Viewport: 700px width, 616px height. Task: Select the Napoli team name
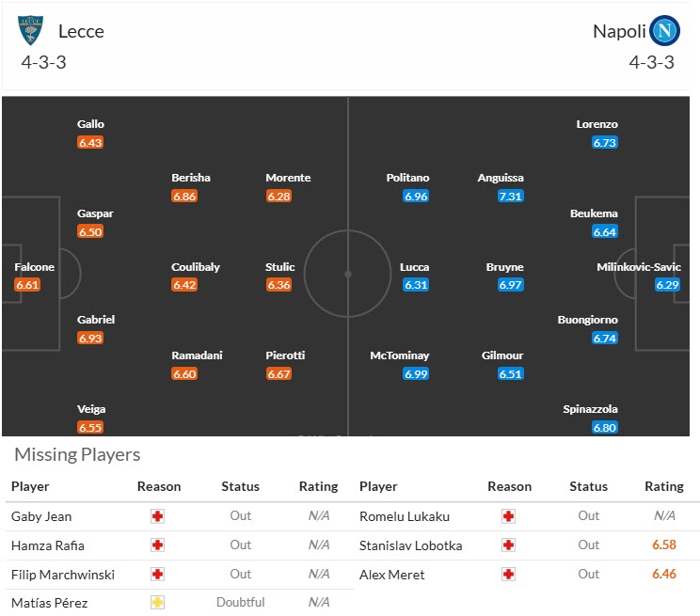pyautogui.click(x=619, y=31)
